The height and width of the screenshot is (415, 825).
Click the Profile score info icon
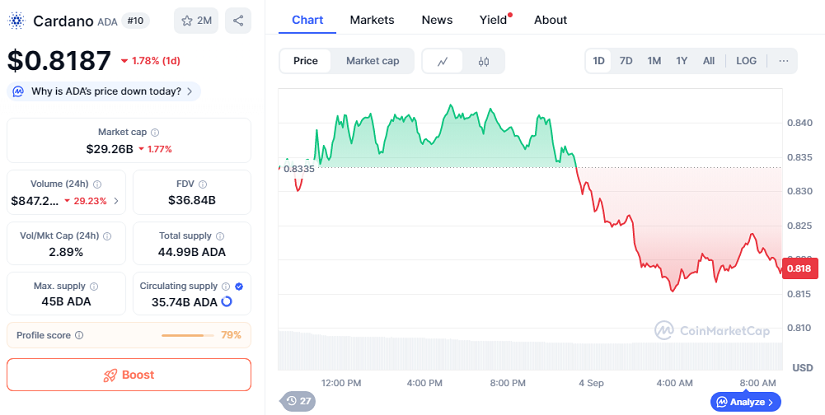[x=79, y=335]
